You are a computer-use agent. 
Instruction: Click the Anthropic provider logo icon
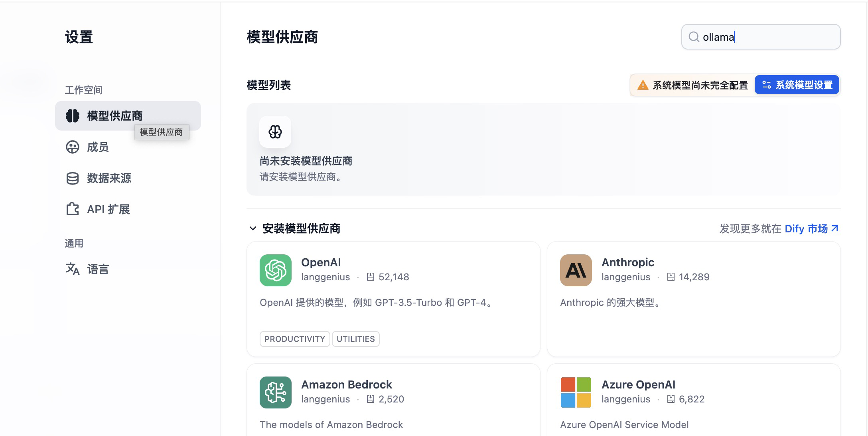pos(576,270)
